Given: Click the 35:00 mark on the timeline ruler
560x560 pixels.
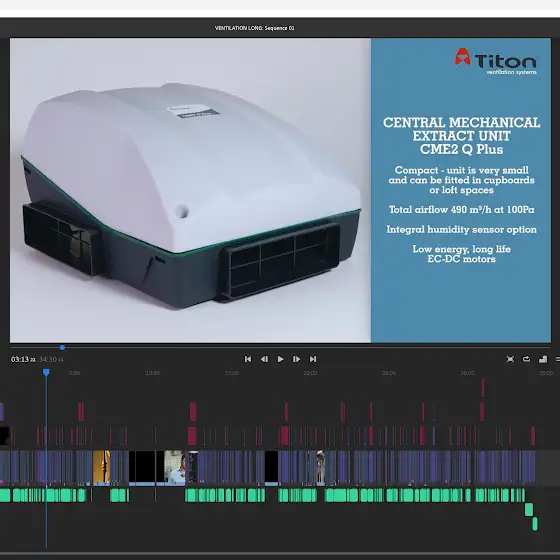Looking at the screenshot, I should [x=546, y=373].
